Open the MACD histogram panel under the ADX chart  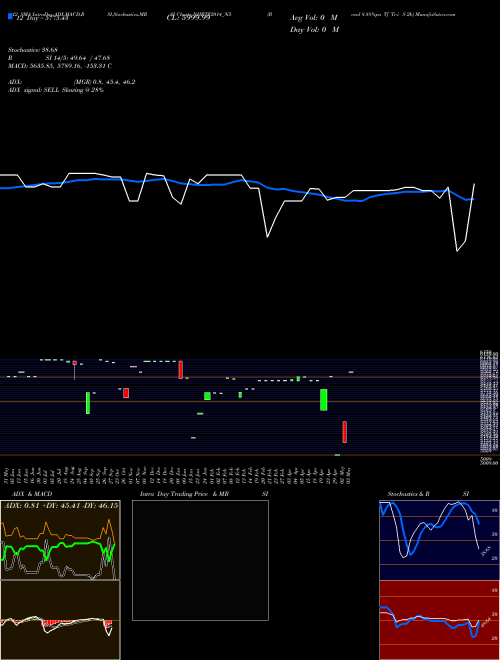(60, 620)
